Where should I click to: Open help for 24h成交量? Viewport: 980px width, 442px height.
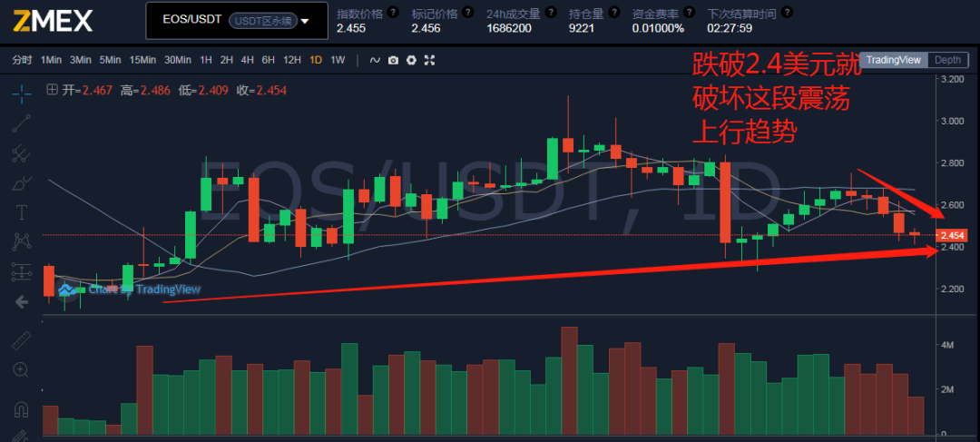pyautogui.click(x=552, y=12)
